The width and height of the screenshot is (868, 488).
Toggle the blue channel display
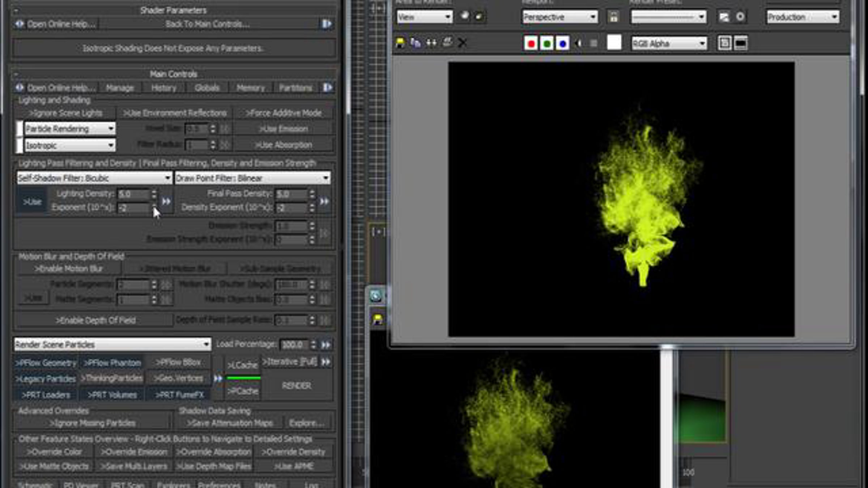(x=563, y=44)
